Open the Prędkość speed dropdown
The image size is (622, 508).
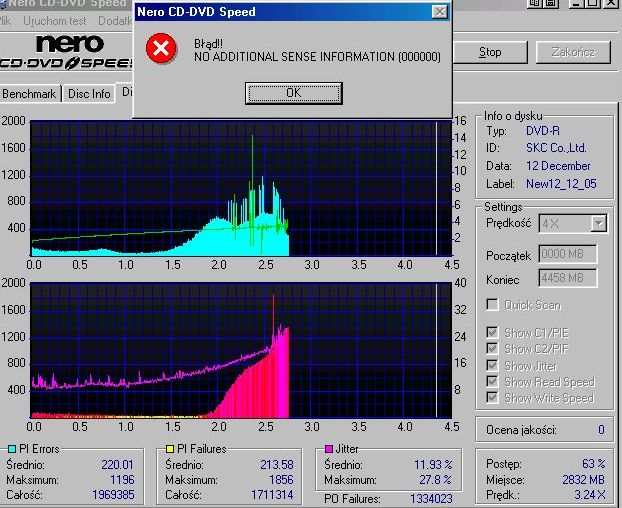598,223
